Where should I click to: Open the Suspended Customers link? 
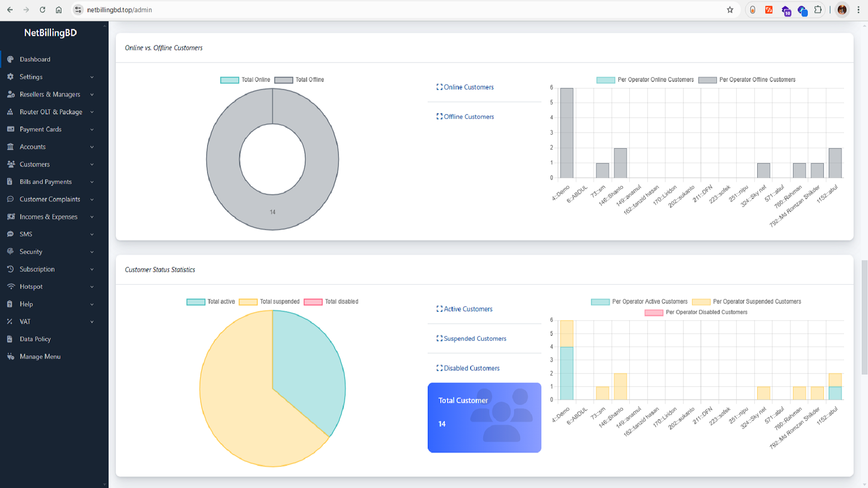474,338
